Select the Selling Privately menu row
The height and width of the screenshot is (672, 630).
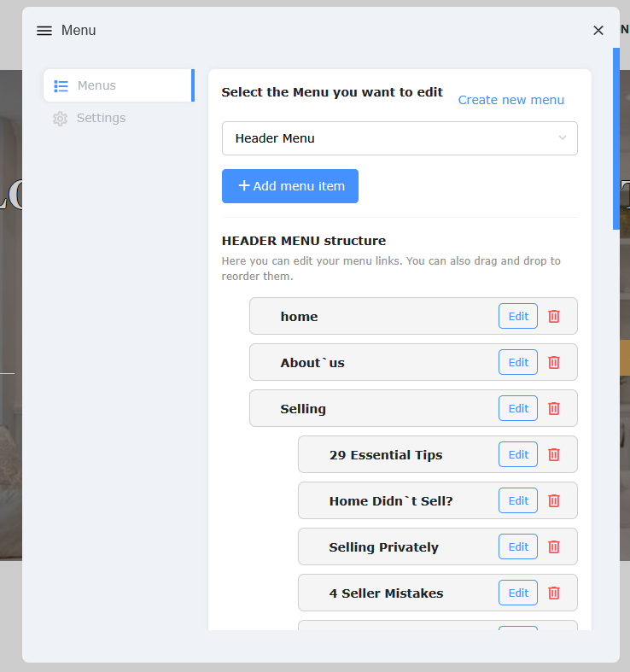(384, 547)
